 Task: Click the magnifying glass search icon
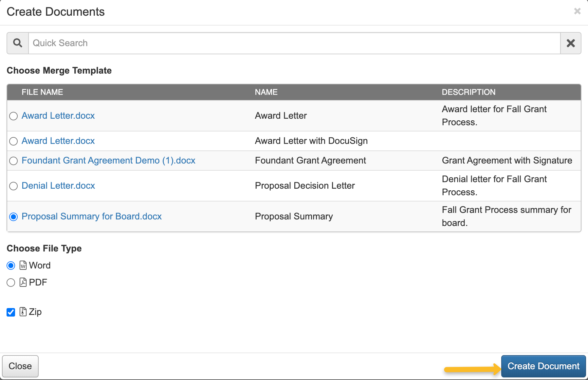tap(17, 43)
